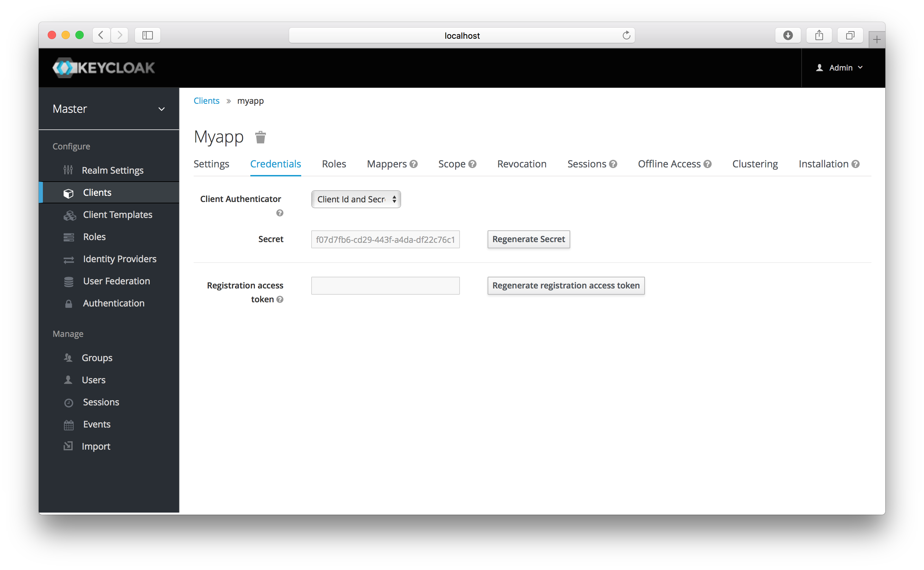924x570 pixels.
Task: Click Regenerate registration access token
Action: pyautogui.click(x=565, y=285)
